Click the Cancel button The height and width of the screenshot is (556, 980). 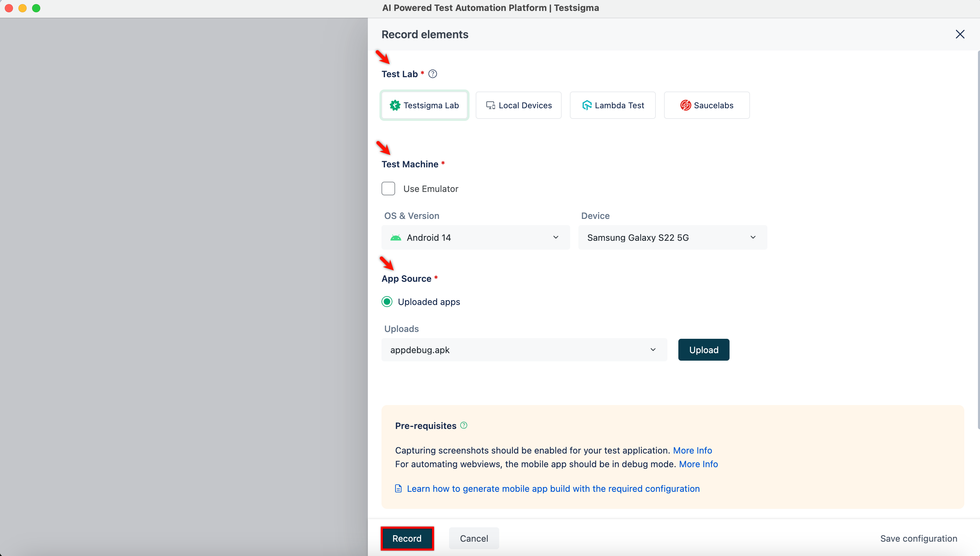[474, 539]
